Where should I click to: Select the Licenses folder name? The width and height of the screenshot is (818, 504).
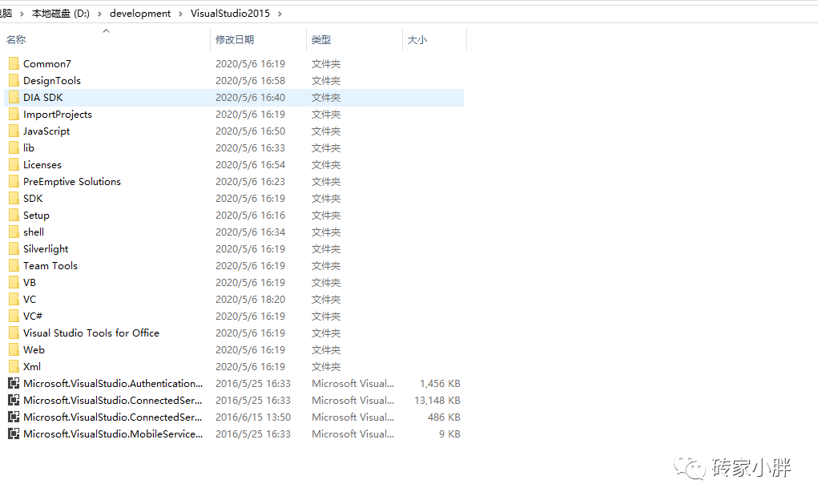42,165
